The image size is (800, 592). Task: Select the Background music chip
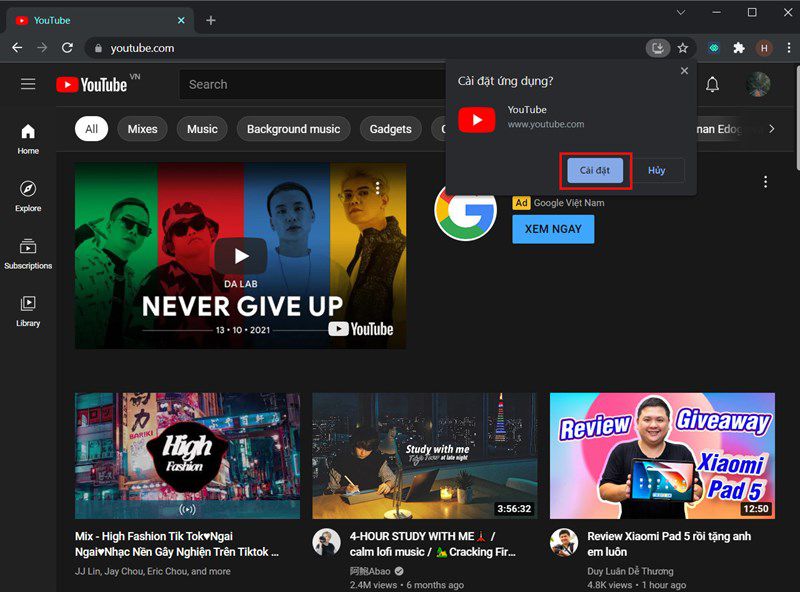(x=293, y=129)
